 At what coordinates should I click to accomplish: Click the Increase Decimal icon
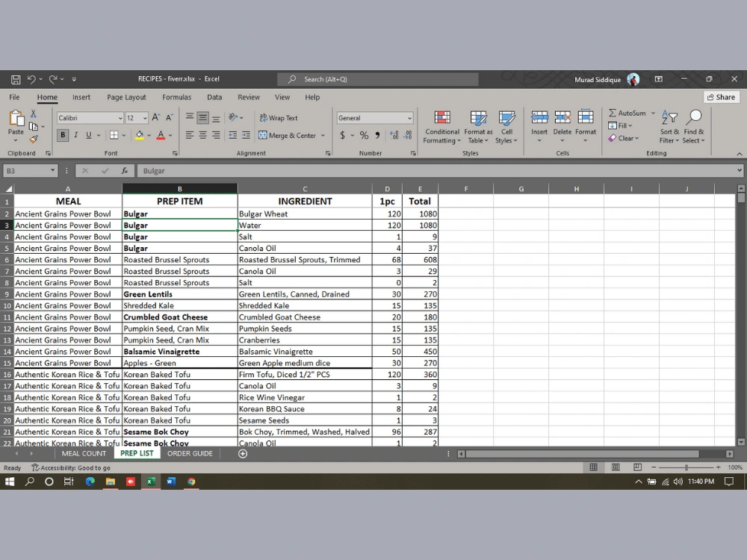pos(394,135)
